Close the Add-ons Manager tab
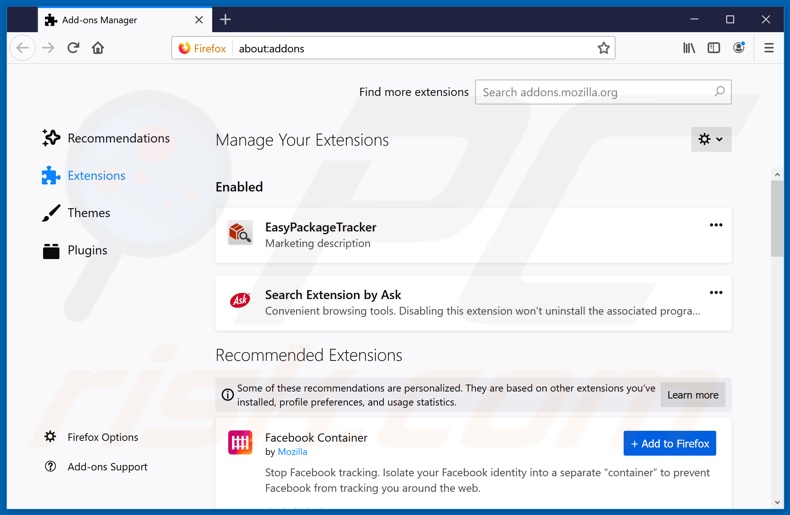The width and height of the screenshot is (790, 515). pyautogui.click(x=199, y=20)
